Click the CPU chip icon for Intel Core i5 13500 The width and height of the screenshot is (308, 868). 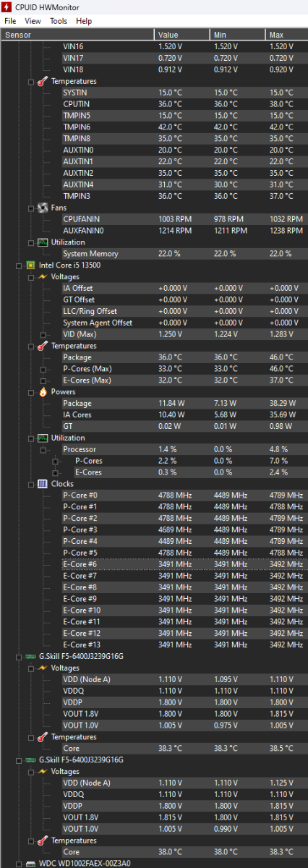[x=30, y=265]
